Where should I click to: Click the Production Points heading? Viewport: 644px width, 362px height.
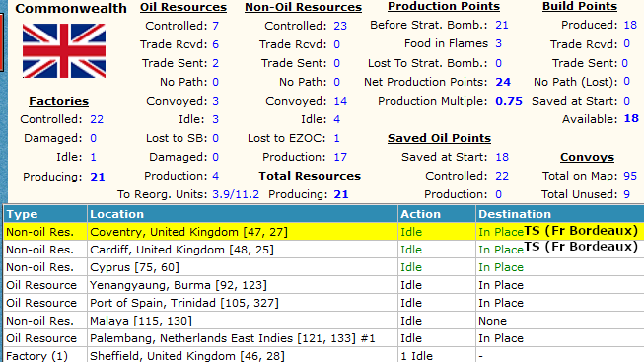[444, 6]
